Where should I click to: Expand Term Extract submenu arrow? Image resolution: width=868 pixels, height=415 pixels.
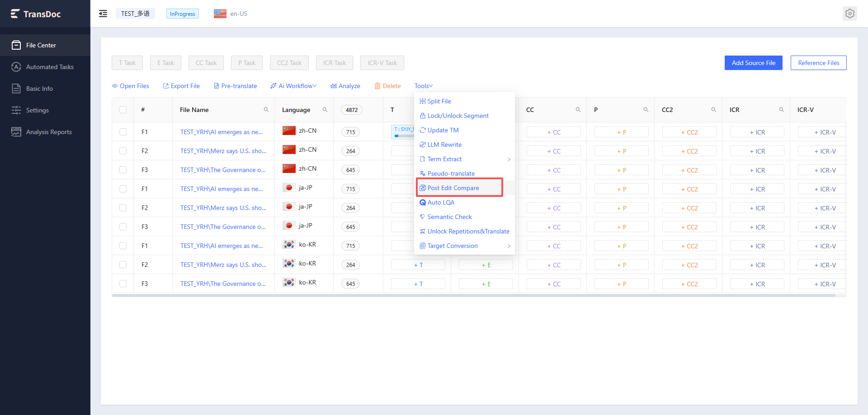point(509,159)
